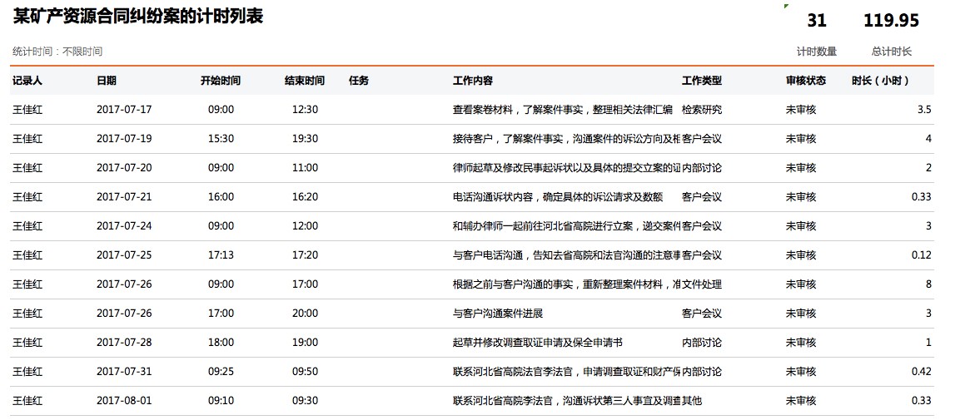
Task: Select the date cell 2017-07-20
Action: point(124,168)
